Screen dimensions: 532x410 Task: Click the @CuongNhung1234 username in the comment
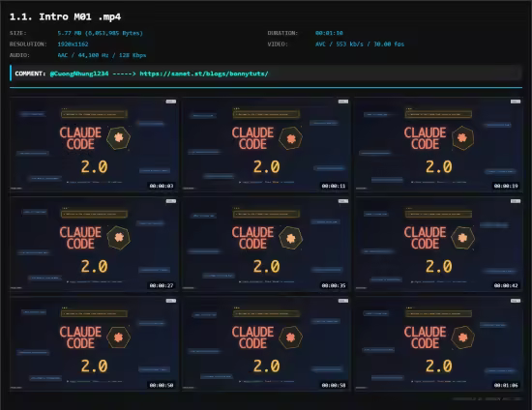79,73
